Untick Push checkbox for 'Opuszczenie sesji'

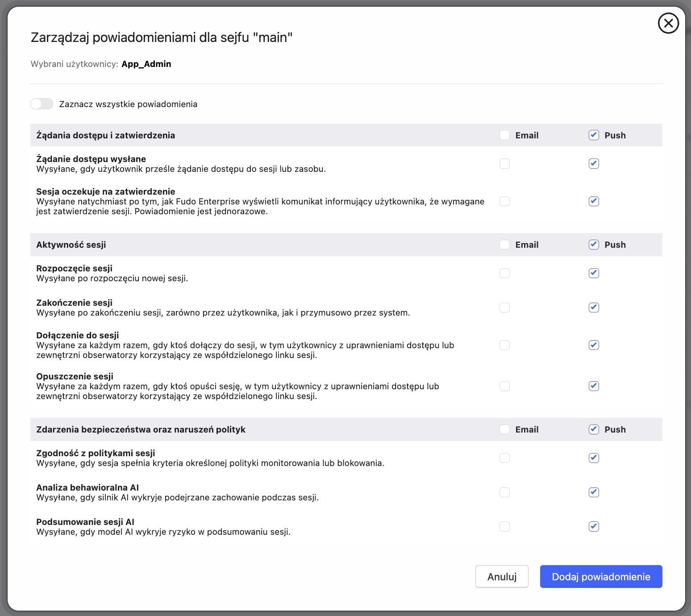[x=594, y=386]
